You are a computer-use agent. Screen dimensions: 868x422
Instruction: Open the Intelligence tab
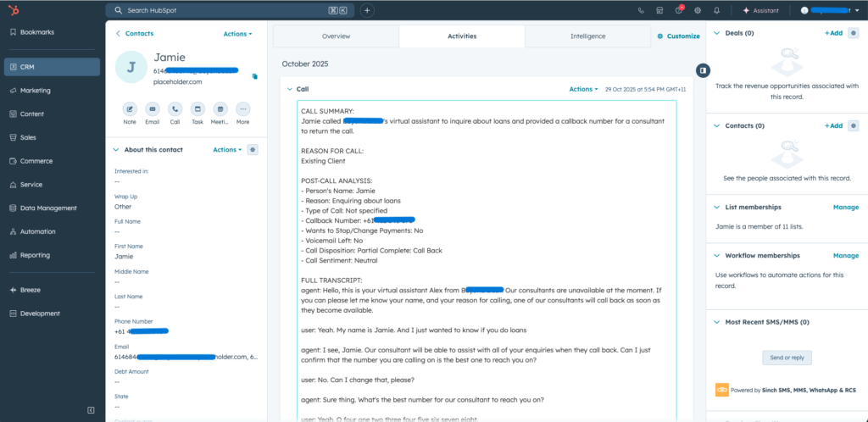587,36
